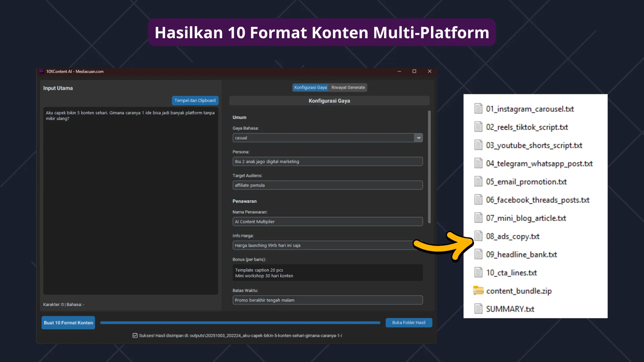
Task: Click the 10XContent AI app icon in title bar
Action: 42,71
